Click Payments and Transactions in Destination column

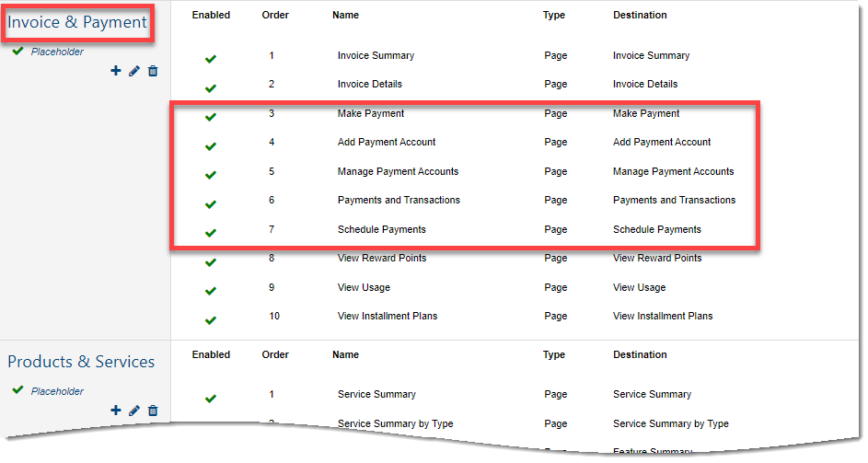coord(675,200)
